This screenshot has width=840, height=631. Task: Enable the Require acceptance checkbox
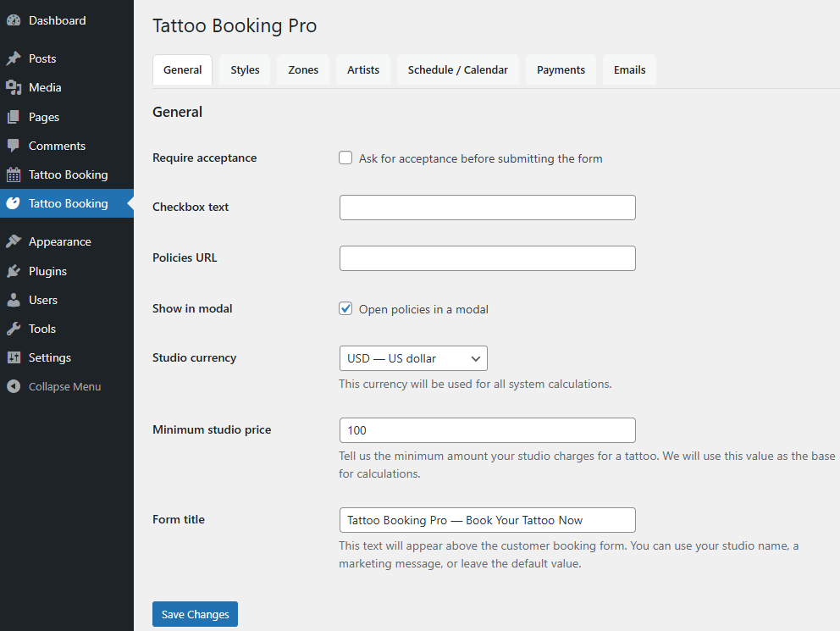click(x=345, y=158)
